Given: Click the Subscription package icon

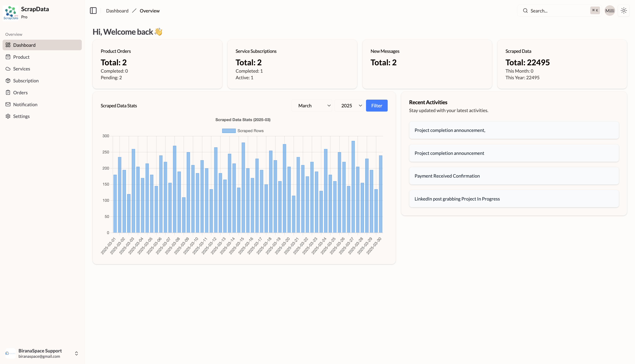Looking at the screenshot, I should point(8,81).
